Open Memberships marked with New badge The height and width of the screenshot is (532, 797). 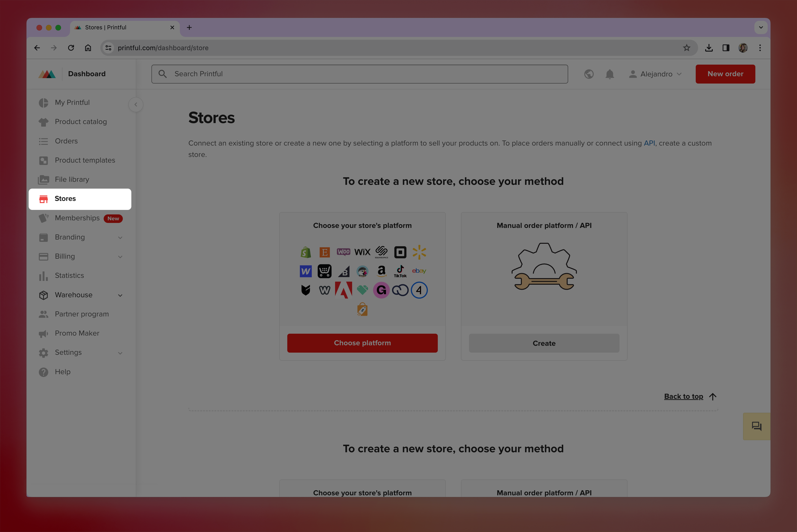click(77, 218)
